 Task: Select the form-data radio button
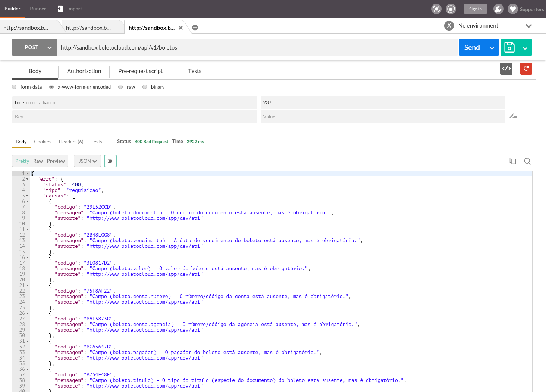(15, 87)
